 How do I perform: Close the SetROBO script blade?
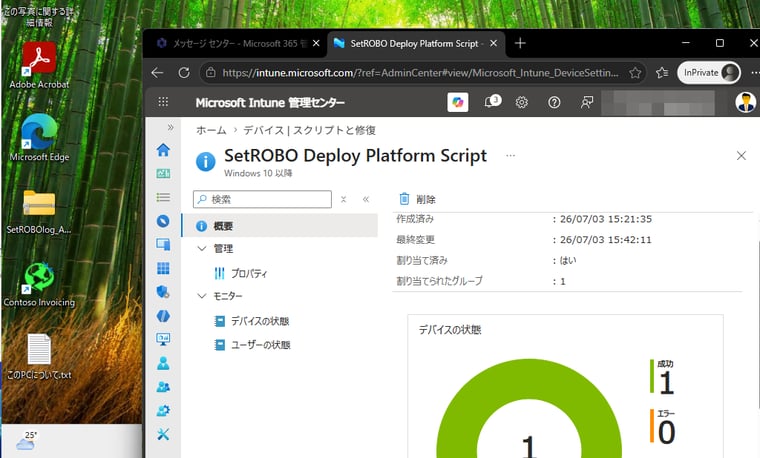[x=741, y=156]
